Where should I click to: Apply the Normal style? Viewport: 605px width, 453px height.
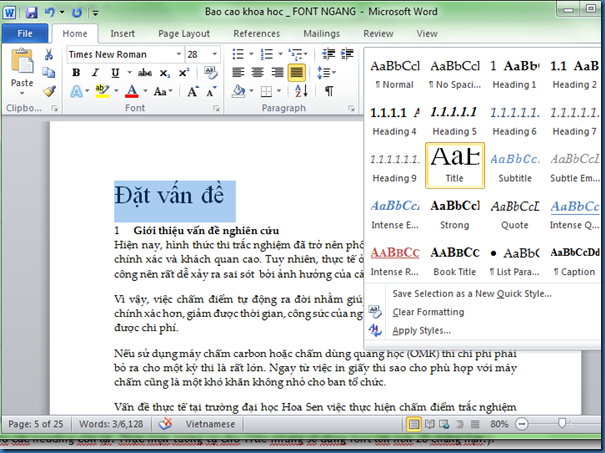pos(394,73)
